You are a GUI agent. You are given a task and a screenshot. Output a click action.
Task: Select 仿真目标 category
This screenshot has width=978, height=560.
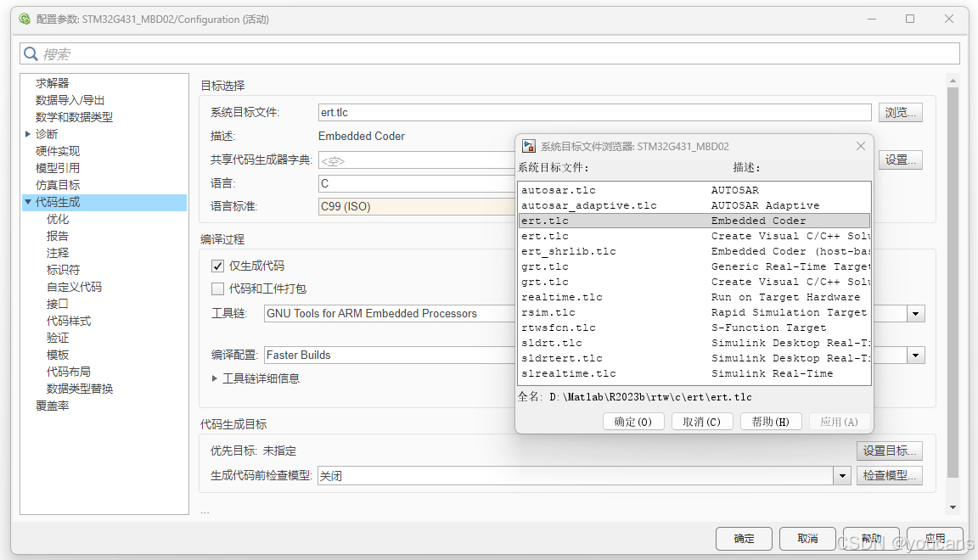click(58, 185)
